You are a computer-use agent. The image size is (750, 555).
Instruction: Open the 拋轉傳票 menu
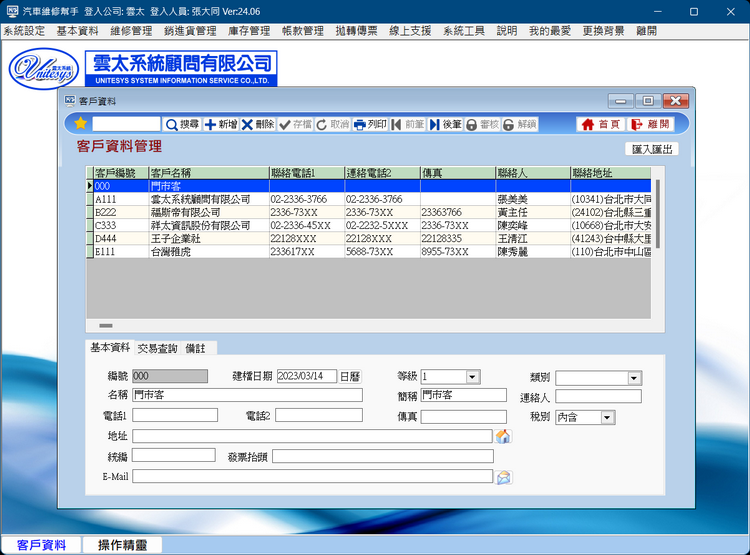point(356,31)
